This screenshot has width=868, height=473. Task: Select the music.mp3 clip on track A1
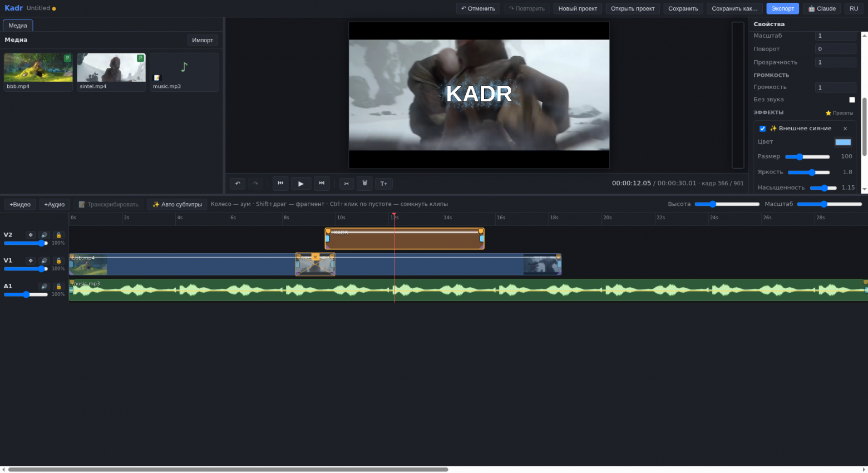click(468, 290)
